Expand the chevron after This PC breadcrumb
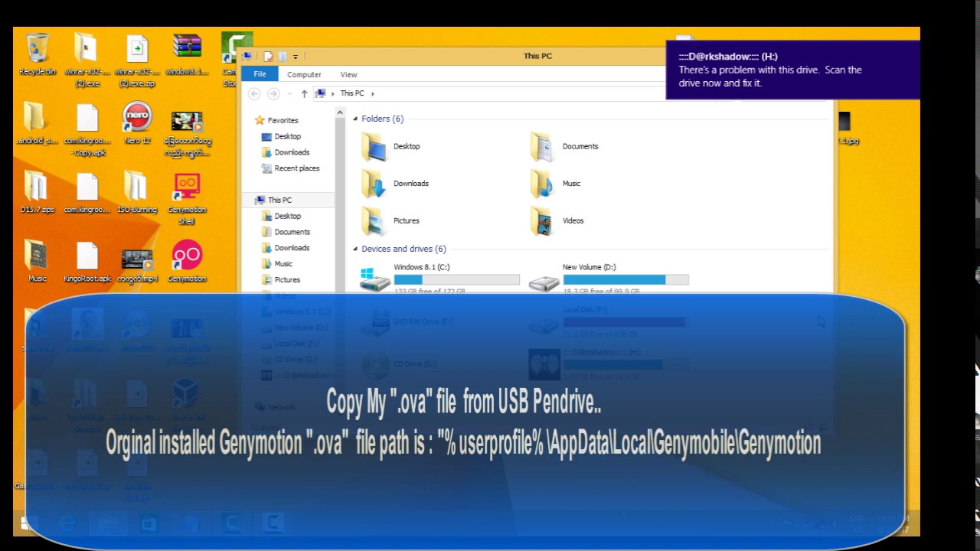The image size is (980, 551). coord(373,93)
